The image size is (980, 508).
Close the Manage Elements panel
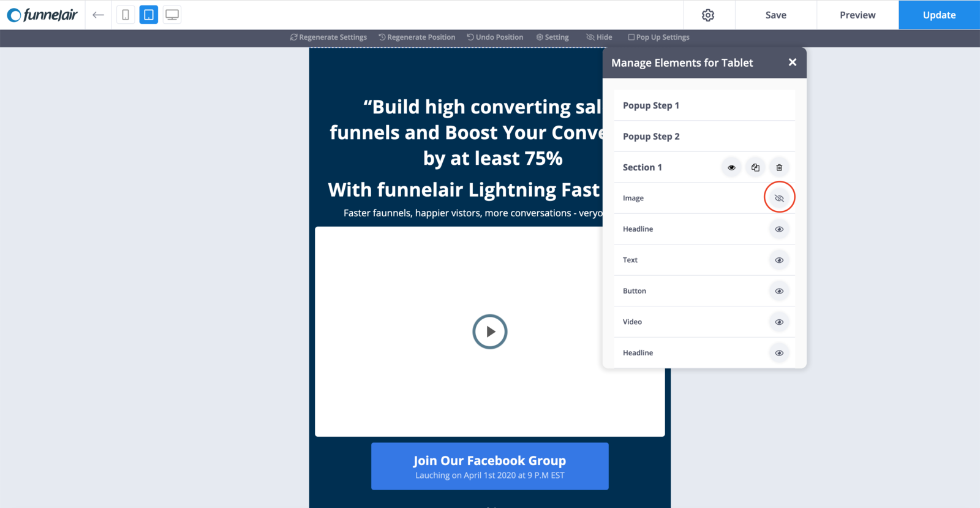(x=793, y=63)
